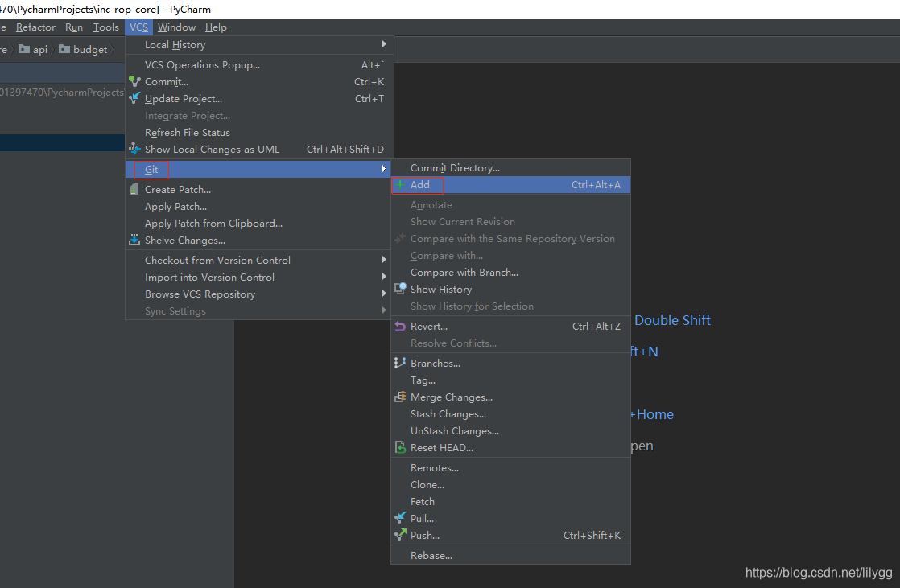The height and width of the screenshot is (588, 900).
Task: Click the budget breadcrumb label
Action: point(90,49)
